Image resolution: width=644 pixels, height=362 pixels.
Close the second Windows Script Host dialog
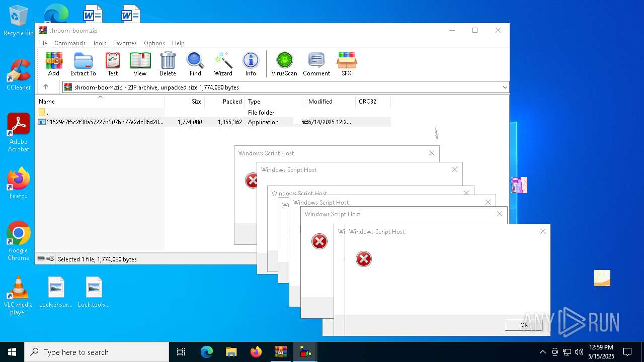click(x=454, y=169)
